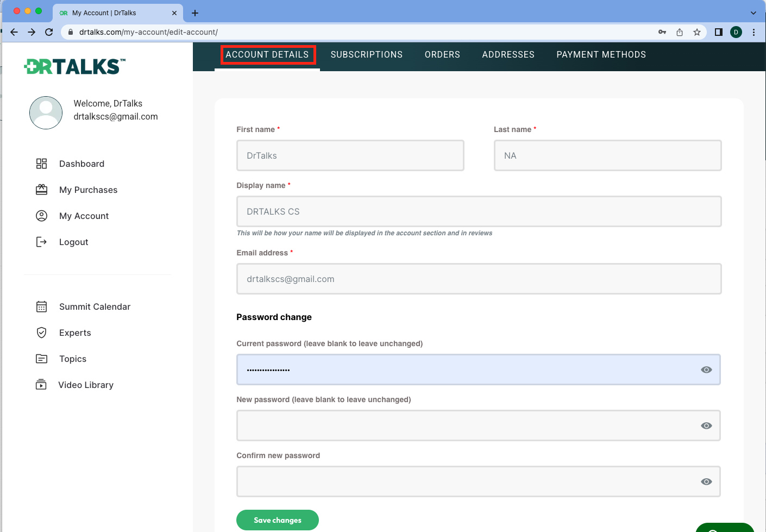This screenshot has width=766, height=532.
Task: Show the confirm password with eye icon
Action: 706,481
